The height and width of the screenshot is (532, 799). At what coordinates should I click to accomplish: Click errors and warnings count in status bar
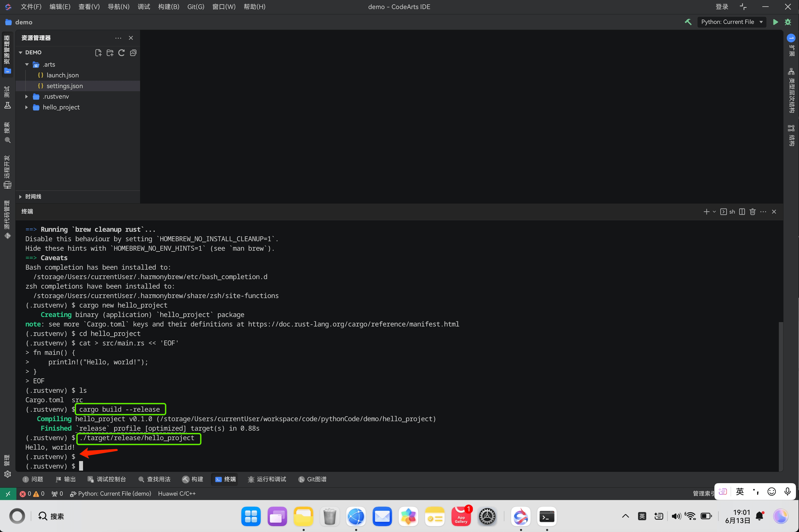32,494
